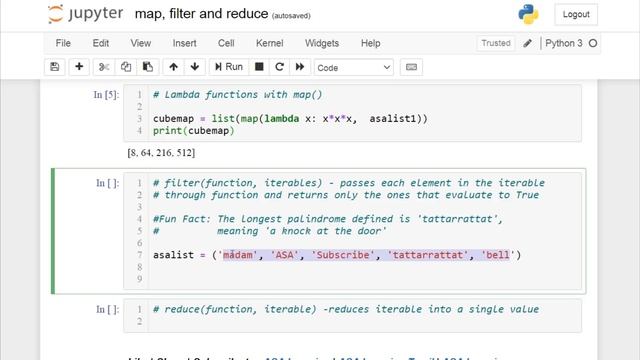Move selected cell up arrow
The width and height of the screenshot is (640, 360).
click(x=173, y=67)
